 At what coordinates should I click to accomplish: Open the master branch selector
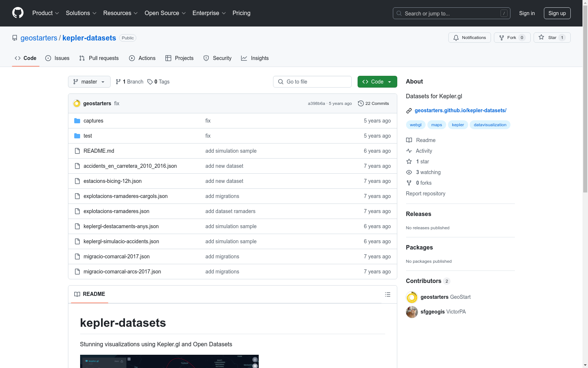click(x=89, y=82)
